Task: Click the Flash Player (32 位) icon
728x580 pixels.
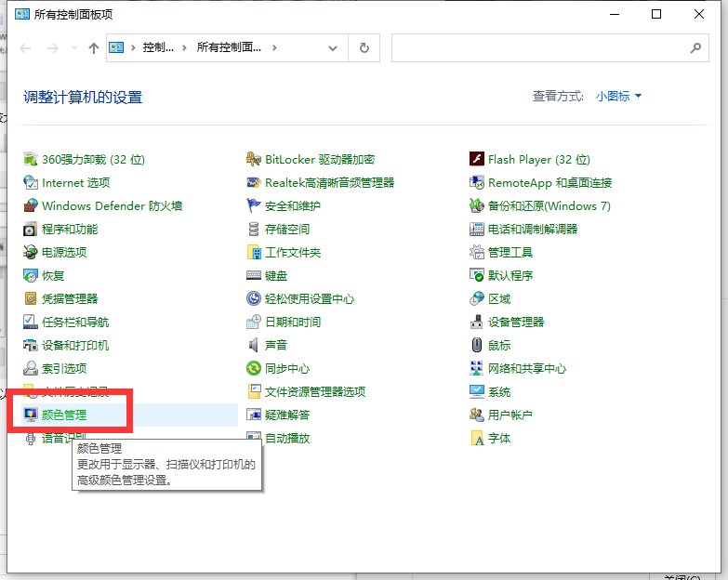Action: click(x=477, y=160)
